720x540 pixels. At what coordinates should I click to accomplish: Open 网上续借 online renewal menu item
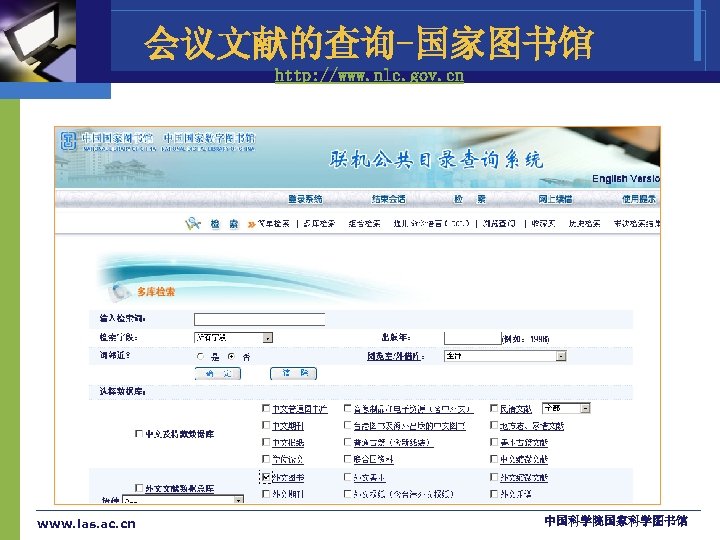pyautogui.click(x=555, y=199)
